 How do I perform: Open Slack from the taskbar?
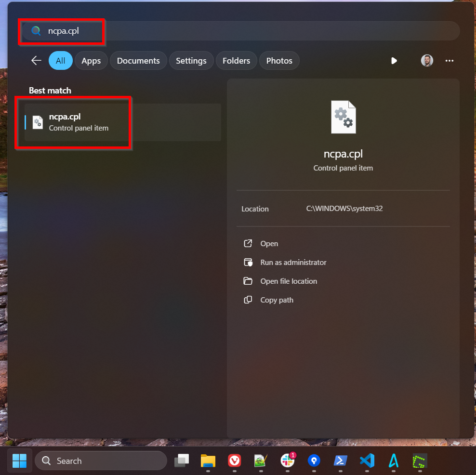(x=288, y=461)
